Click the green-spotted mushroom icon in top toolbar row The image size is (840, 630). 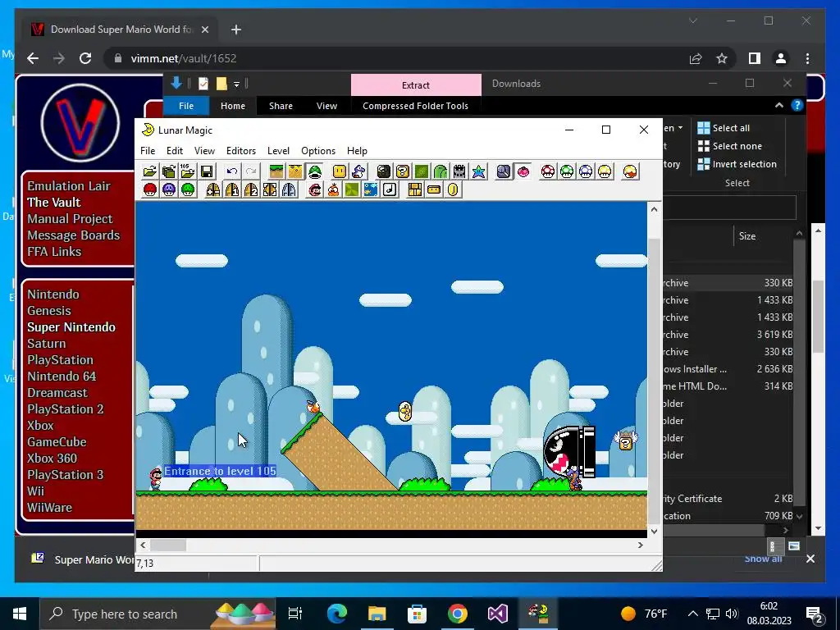567,171
